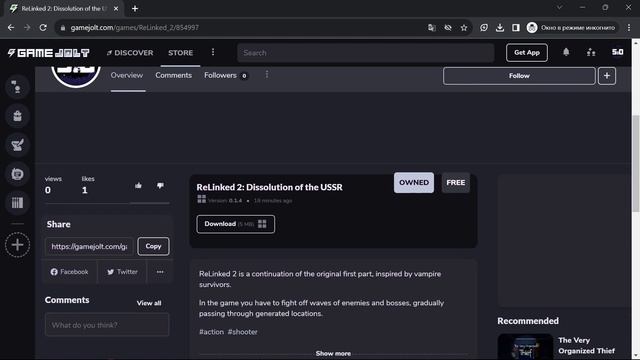Click the FREE price tag
The height and width of the screenshot is (360, 640).
pos(456,182)
